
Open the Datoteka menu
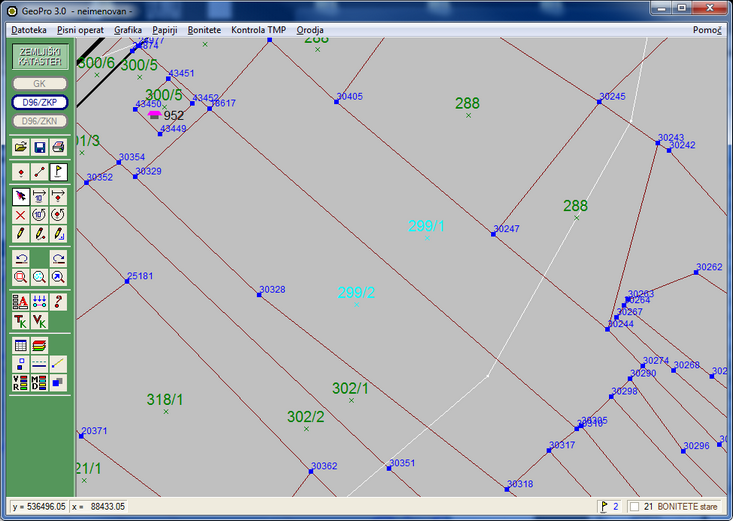coord(29,30)
